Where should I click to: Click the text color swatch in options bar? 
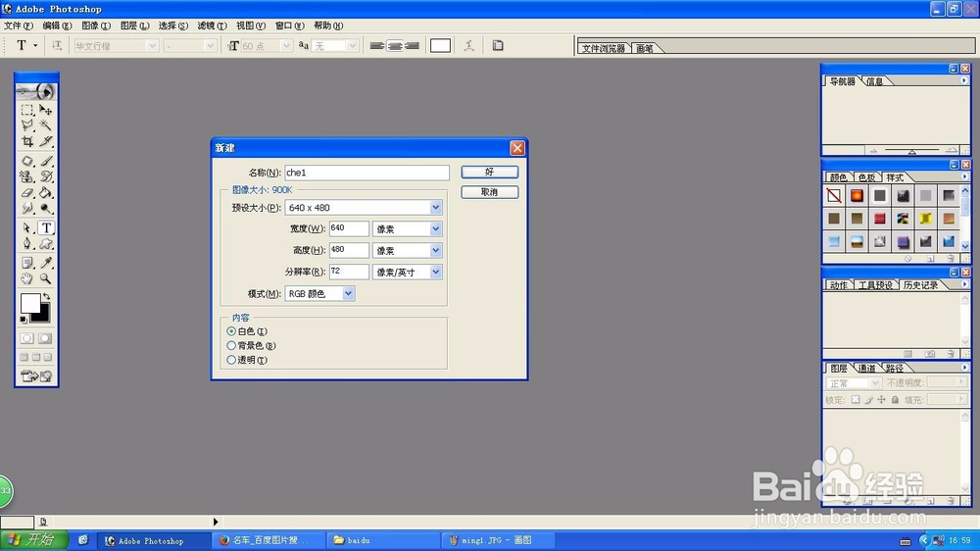point(440,46)
